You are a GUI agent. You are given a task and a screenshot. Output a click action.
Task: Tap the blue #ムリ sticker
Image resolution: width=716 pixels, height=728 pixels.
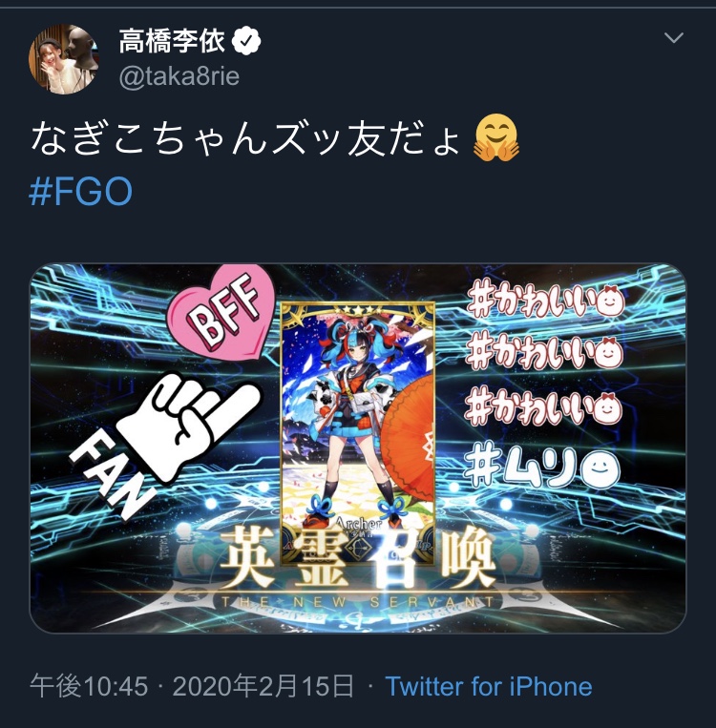(541, 466)
